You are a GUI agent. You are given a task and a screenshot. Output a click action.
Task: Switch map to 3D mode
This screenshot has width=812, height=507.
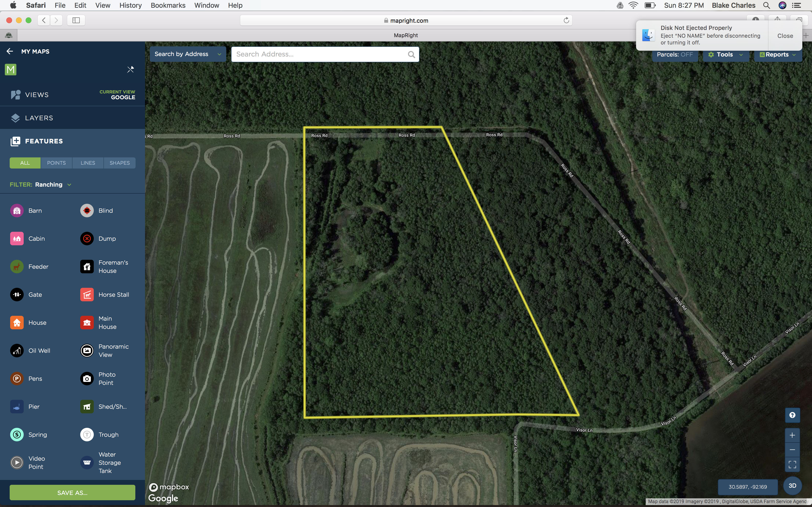[x=792, y=486]
